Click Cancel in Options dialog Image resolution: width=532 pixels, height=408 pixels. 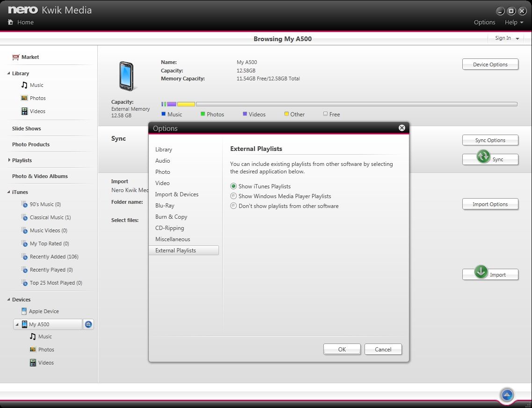point(383,350)
